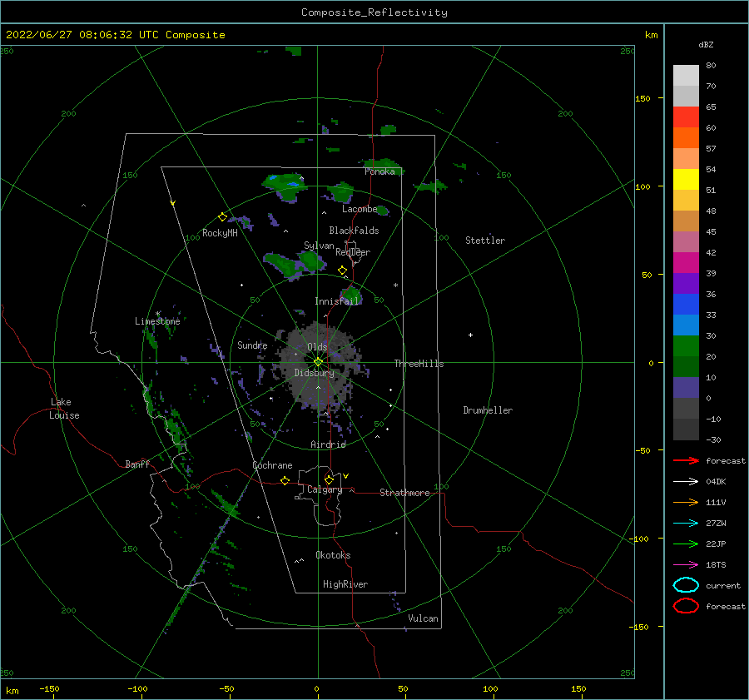The image size is (749, 700).
Task: Click the Vulcan label
Action: tap(424, 618)
